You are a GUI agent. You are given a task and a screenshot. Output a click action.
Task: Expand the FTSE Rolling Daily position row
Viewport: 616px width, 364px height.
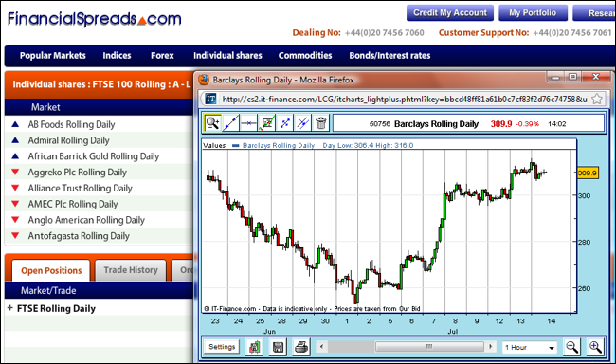10,308
